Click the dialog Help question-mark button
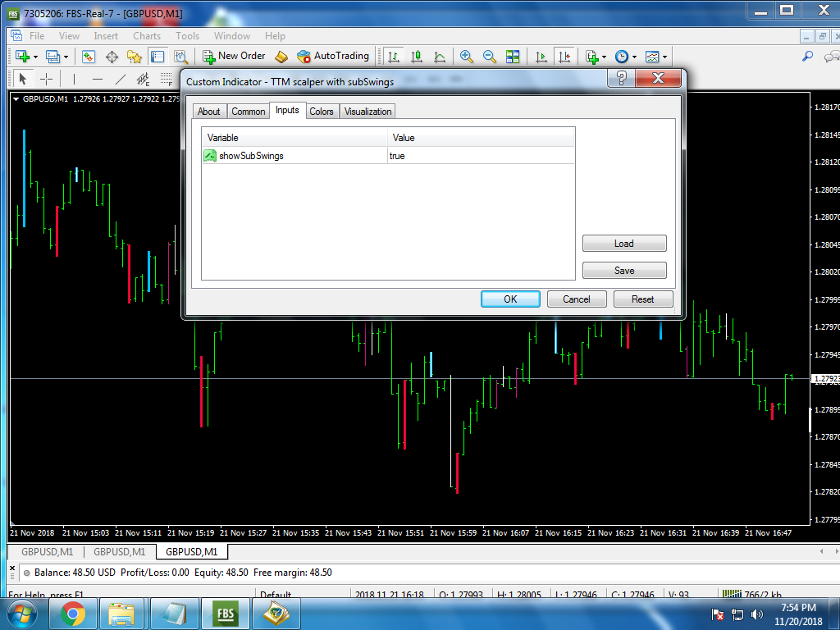Image resolution: width=840 pixels, height=630 pixels. click(x=622, y=78)
